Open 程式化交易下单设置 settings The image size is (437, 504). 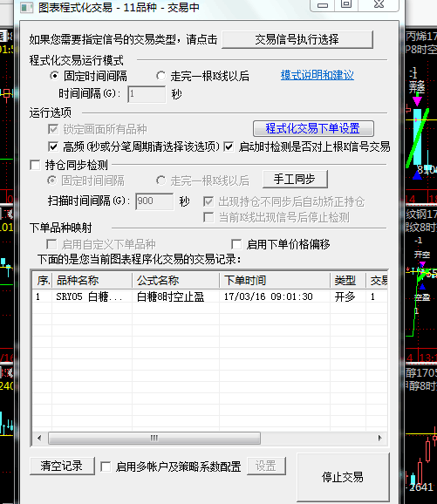[x=313, y=128]
